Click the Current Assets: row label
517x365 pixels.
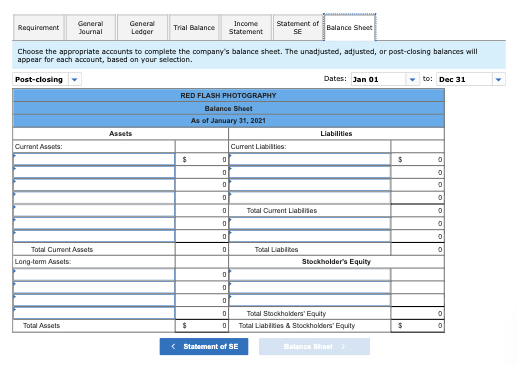pos(38,147)
